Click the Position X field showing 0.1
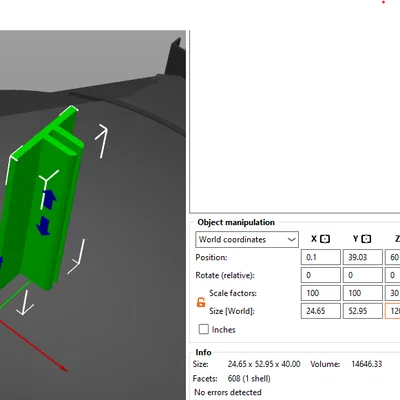 coord(321,257)
